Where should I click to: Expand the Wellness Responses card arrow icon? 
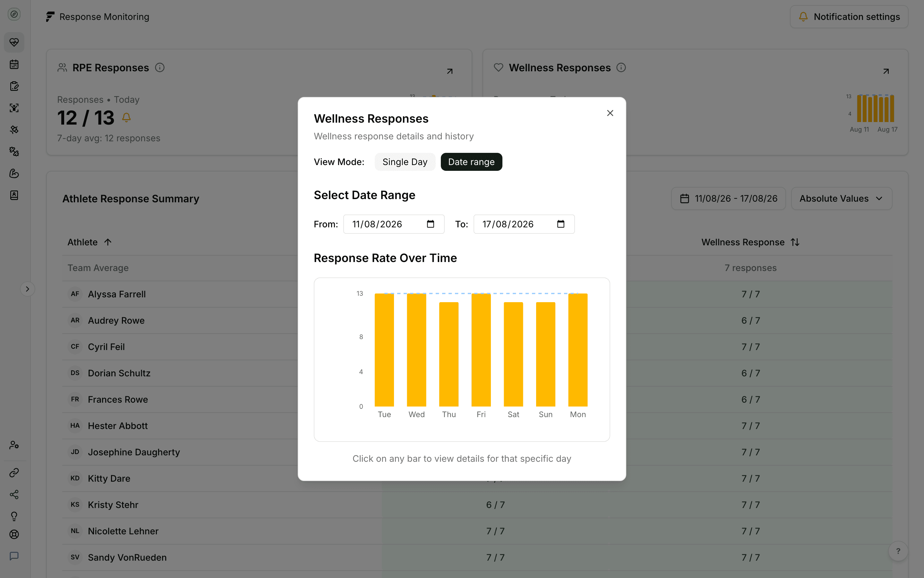click(886, 72)
